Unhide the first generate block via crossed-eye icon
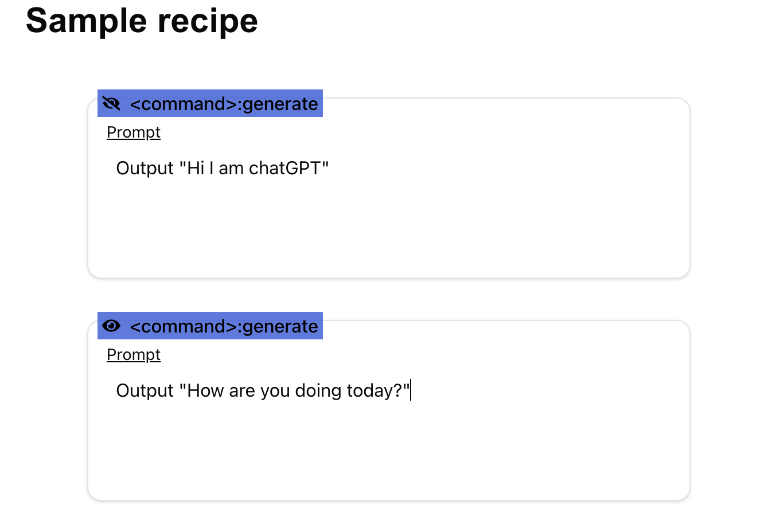 click(111, 104)
